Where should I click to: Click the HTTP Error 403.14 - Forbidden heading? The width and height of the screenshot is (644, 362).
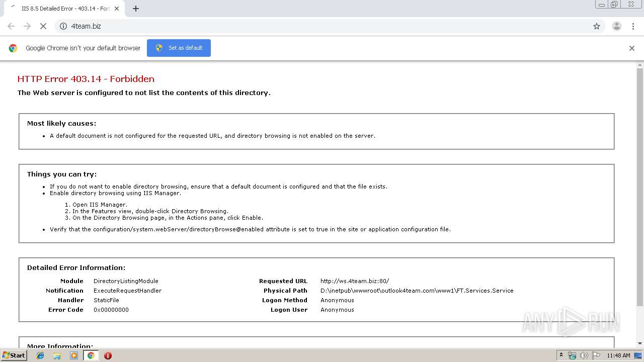tap(86, 79)
